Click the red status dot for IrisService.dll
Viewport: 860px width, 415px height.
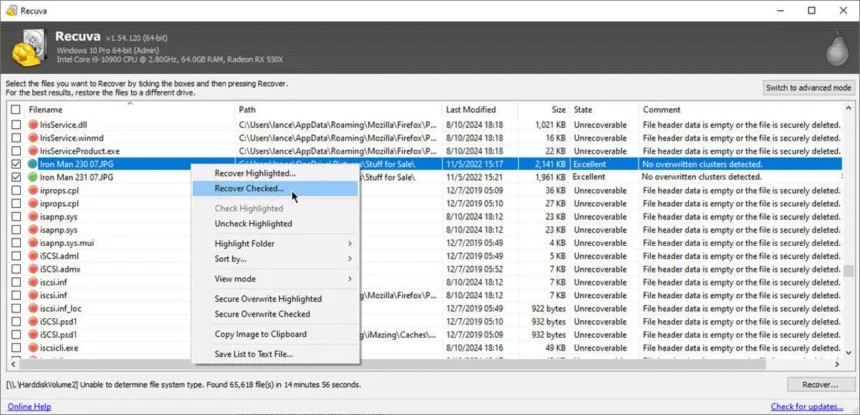tap(33, 124)
